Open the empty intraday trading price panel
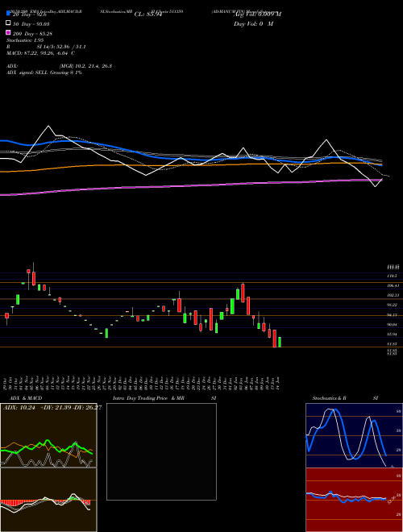The image size is (403, 532). [161, 451]
